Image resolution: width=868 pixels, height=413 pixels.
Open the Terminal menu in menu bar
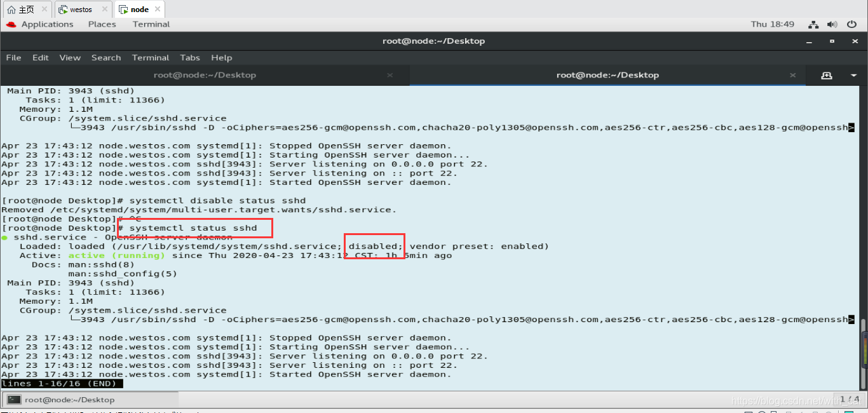click(151, 57)
